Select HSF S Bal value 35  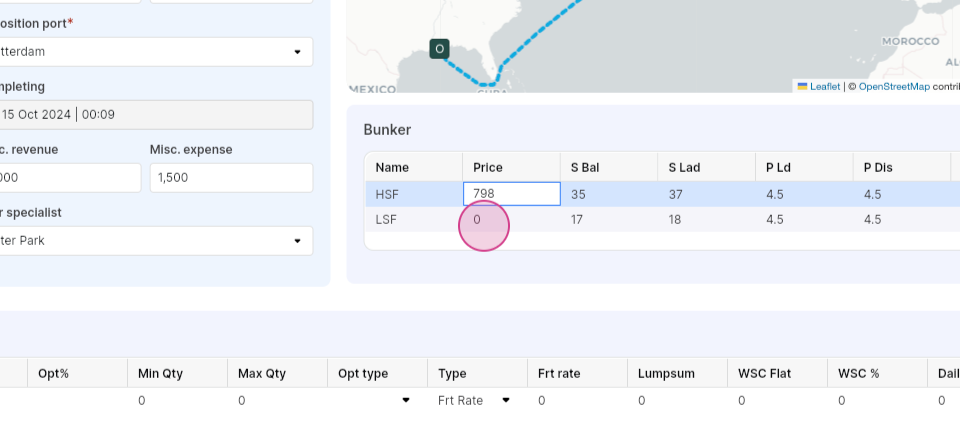click(x=609, y=195)
